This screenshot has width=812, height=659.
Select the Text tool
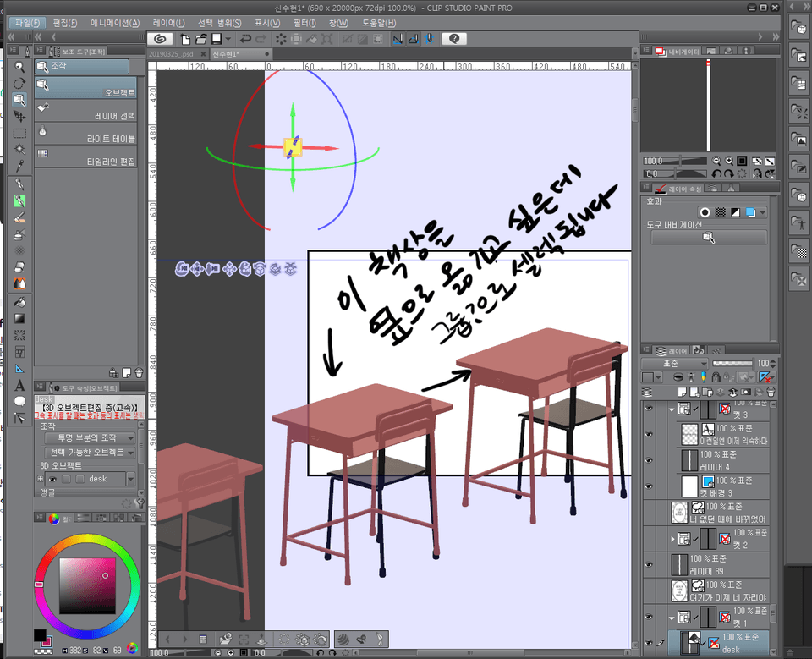pos(19,385)
